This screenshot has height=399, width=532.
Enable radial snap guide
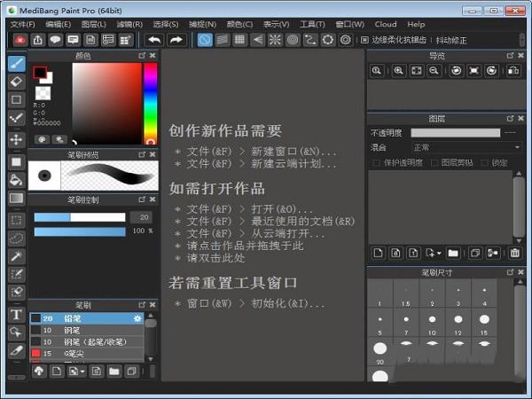click(x=275, y=40)
